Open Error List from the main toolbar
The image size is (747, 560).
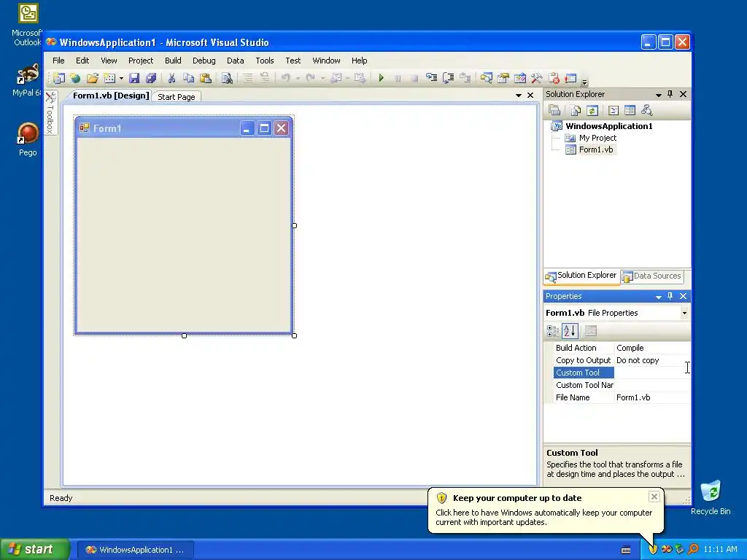[554, 78]
